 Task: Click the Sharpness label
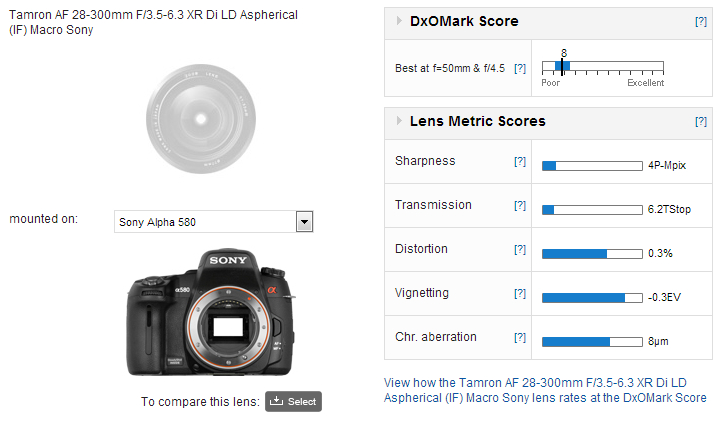[425, 161]
